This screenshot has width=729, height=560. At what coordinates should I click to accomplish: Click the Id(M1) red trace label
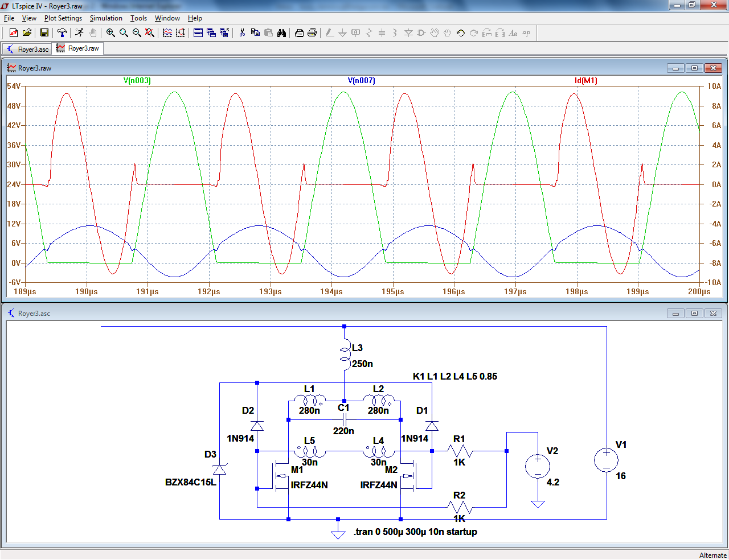[x=586, y=80]
